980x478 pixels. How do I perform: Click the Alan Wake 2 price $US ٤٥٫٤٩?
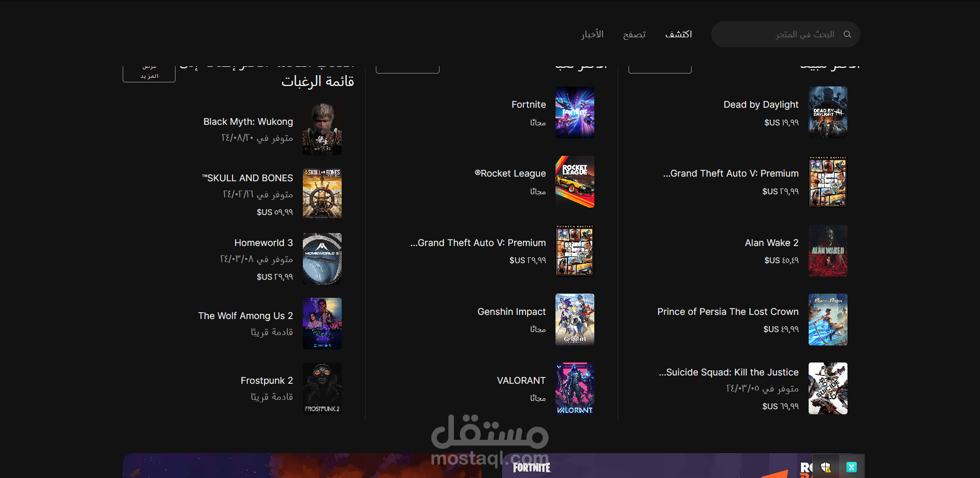coord(781,260)
